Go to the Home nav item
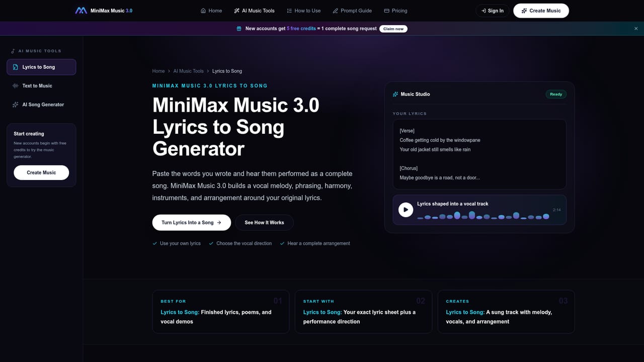The image size is (644, 362). 211,11
